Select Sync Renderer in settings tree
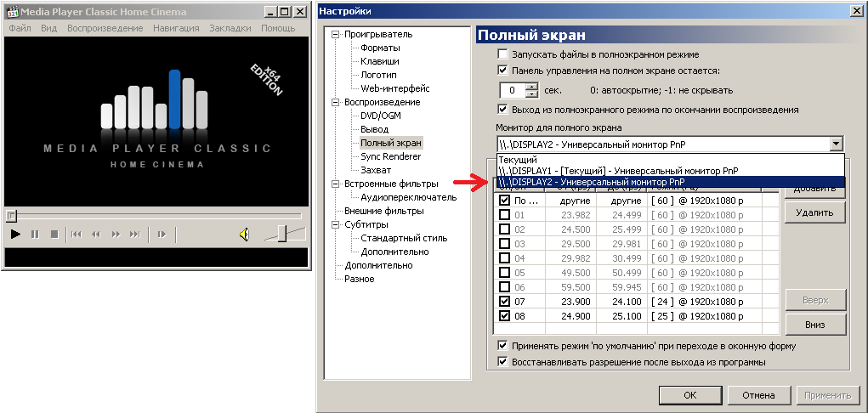The height and width of the screenshot is (413, 868). 391,156
